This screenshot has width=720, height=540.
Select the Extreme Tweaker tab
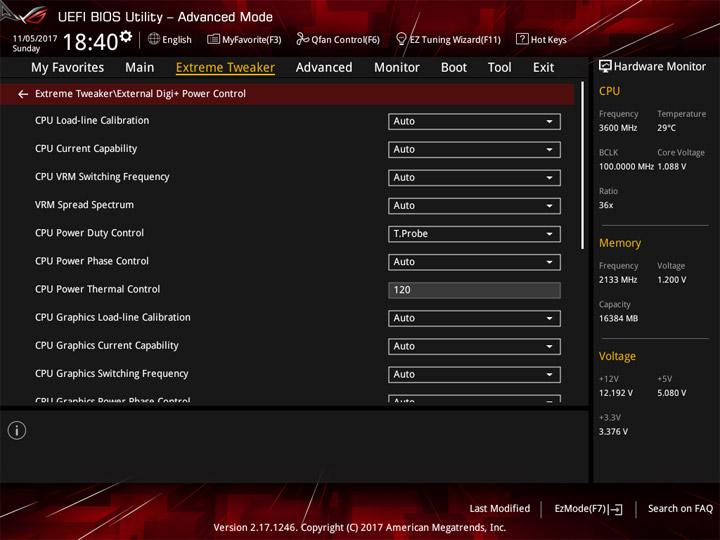pos(225,68)
